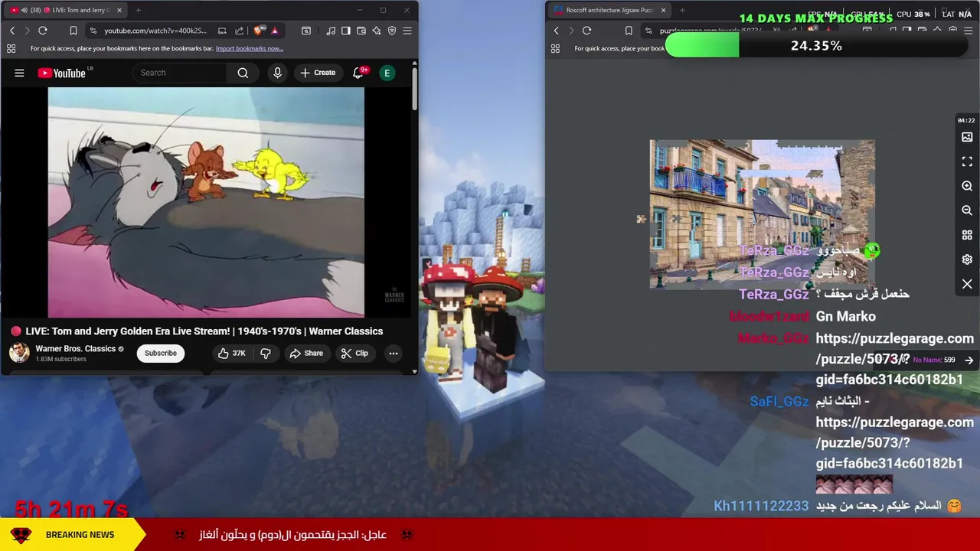Image resolution: width=980 pixels, height=551 pixels.
Task: Toggle the Brave sidebar panel icon in YouTube window
Action: [x=346, y=31]
